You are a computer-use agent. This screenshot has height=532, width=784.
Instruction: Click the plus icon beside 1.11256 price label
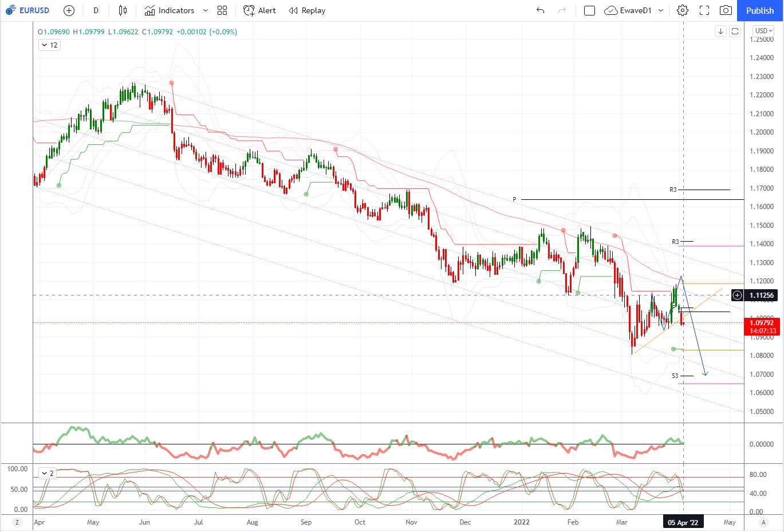[x=738, y=295]
